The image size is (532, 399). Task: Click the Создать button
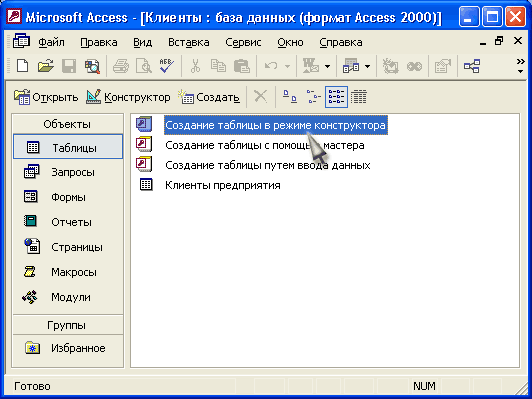click(209, 97)
